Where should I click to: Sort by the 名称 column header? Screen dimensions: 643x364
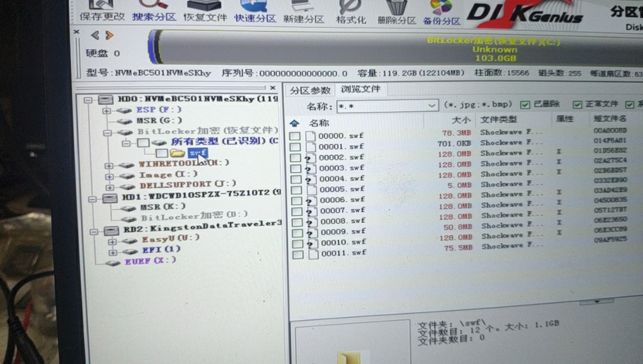click(319, 123)
